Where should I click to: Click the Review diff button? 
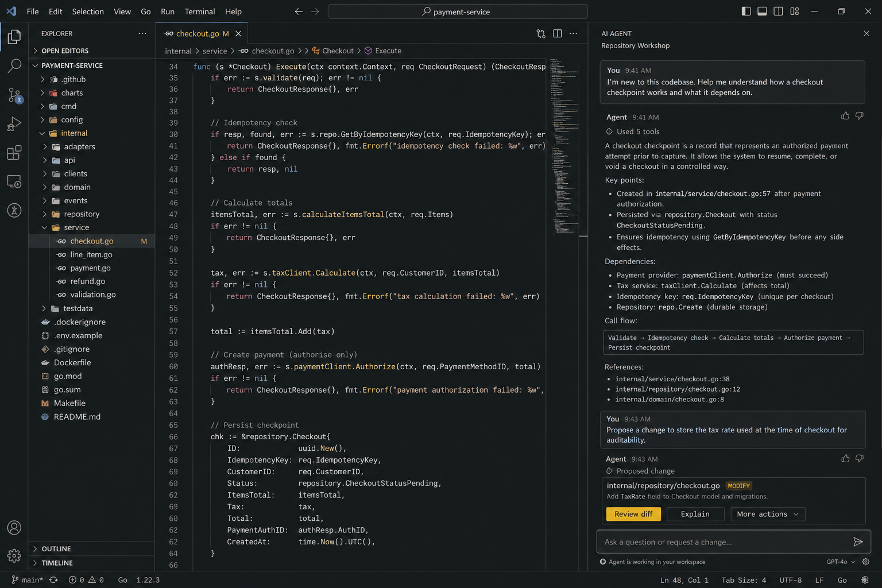(x=633, y=514)
